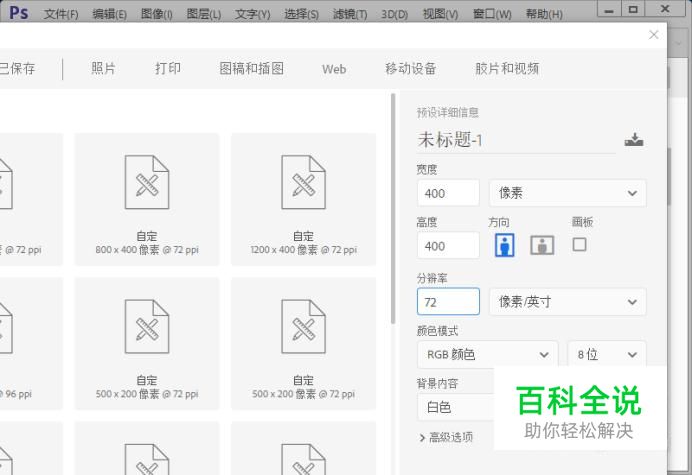Viewport: 692px width, 475px height.
Task: Open the 滤镜(T) menu
Action: pyautogui.click(x=350, y=14)
